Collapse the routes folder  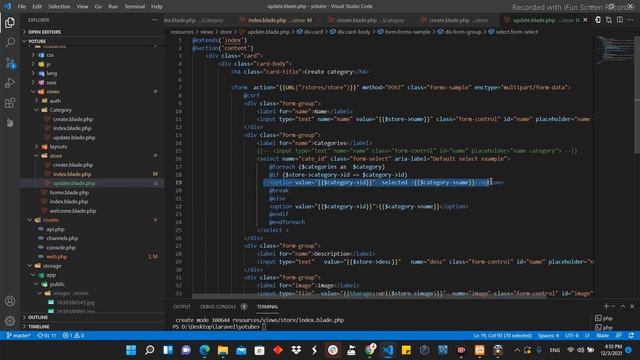(x=51, y=220)
